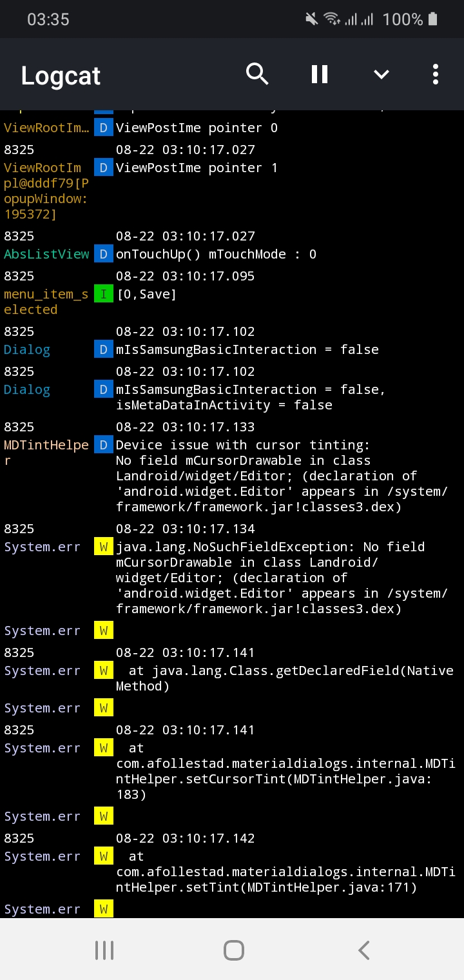The image size is (464, 980).
Task: Tap the mute icon in the status bar
Action: pos(311,19)
